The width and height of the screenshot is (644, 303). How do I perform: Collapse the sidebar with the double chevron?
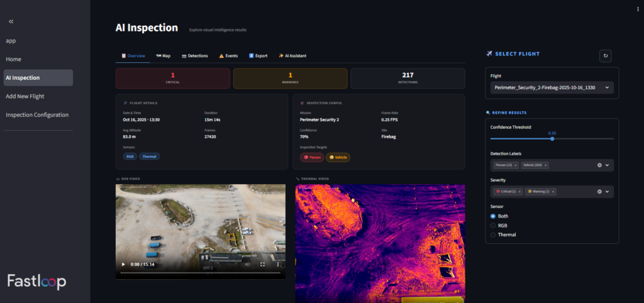[x=11, y=21]
